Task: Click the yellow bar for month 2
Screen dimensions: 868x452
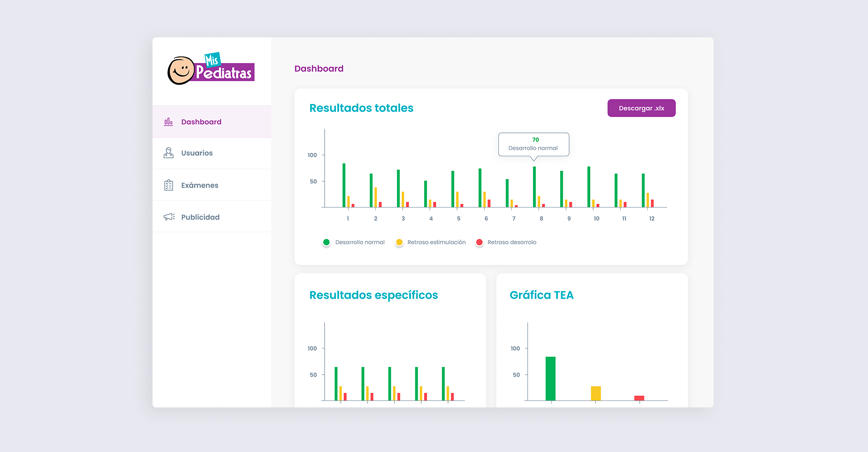Action: pos(376,197)
